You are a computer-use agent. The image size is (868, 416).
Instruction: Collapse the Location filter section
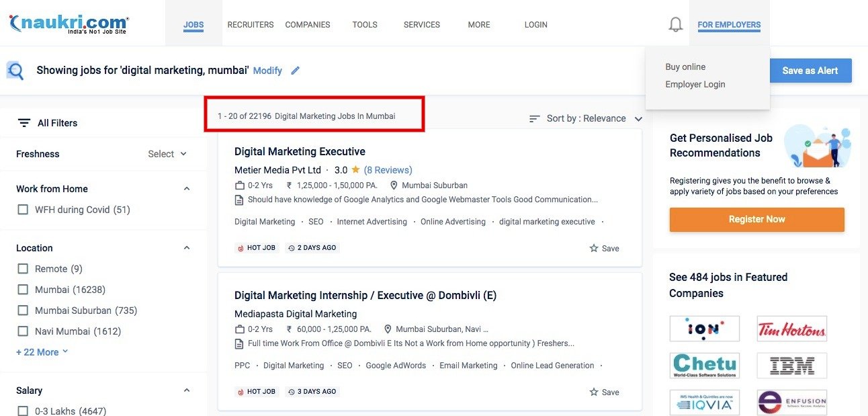pos(187,248)
